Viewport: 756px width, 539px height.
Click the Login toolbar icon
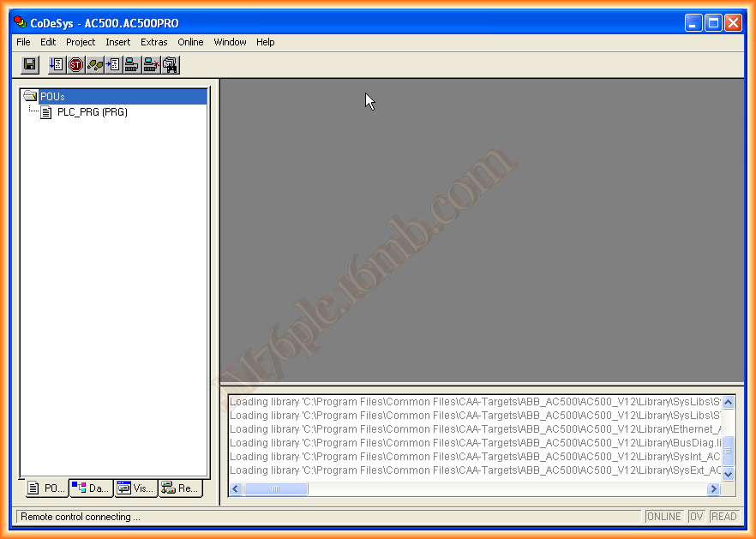[x=132, y=64]
